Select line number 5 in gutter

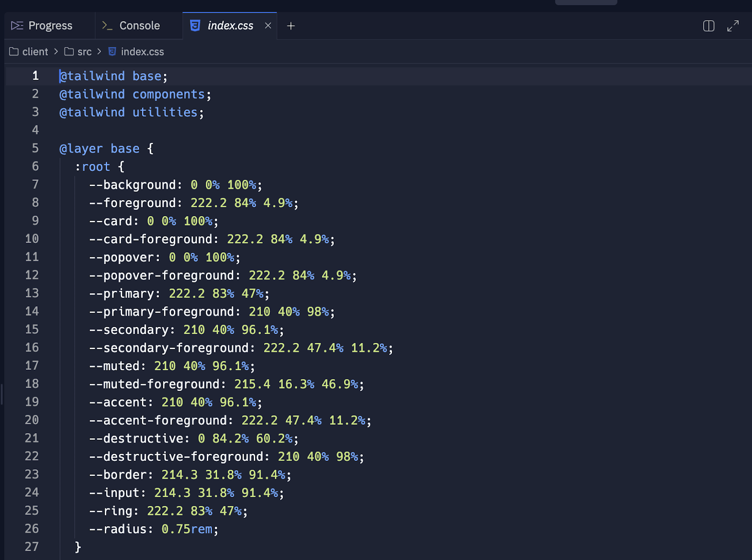[x=35, y=148]
